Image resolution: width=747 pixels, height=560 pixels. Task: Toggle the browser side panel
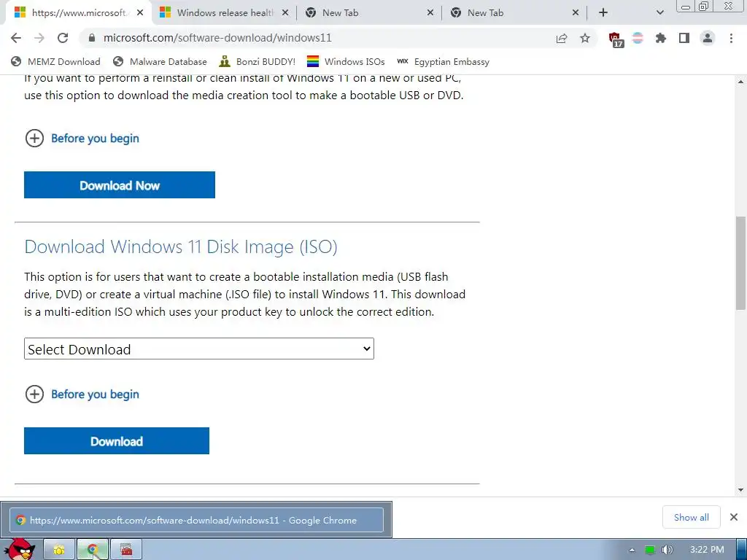(684, 38)
